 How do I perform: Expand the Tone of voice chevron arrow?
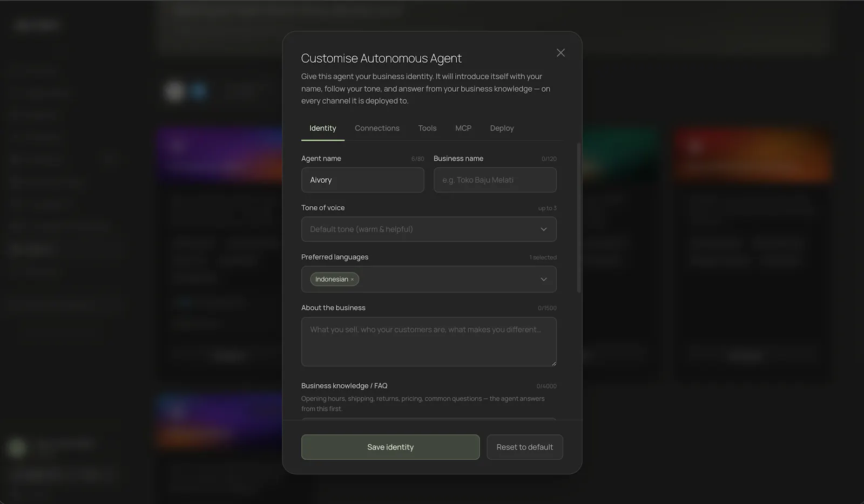click(x=544, y=229)
